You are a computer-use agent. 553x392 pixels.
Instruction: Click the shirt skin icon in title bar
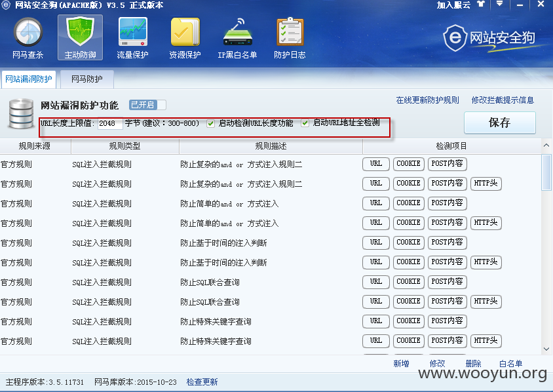[481, 4]
